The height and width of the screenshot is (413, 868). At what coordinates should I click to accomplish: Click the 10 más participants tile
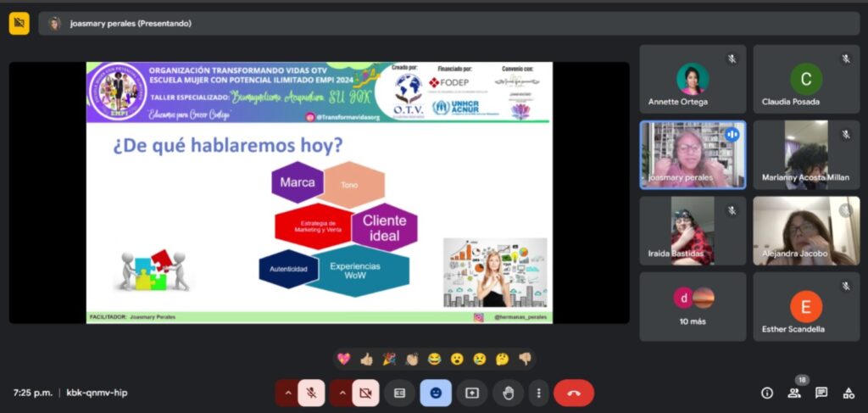tap(693, 306)
